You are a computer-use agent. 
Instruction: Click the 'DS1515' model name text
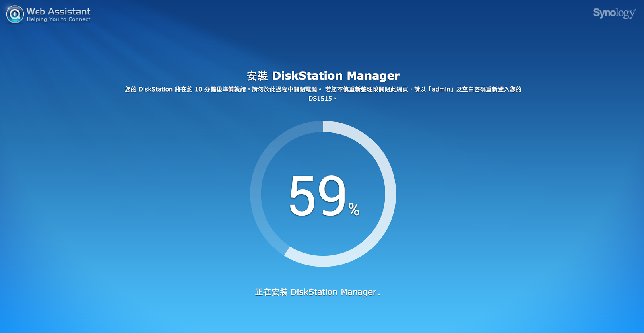point(320,99)
